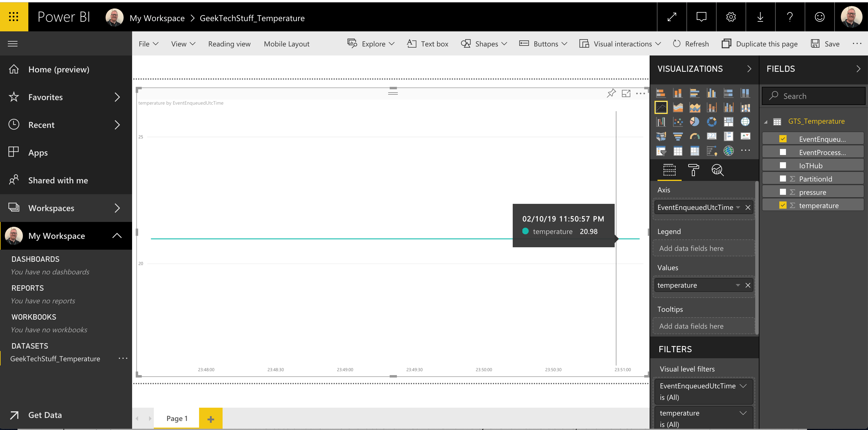Check the IoTHub field
The width and height of the screenshot is (868, 430).
(783, 165)
